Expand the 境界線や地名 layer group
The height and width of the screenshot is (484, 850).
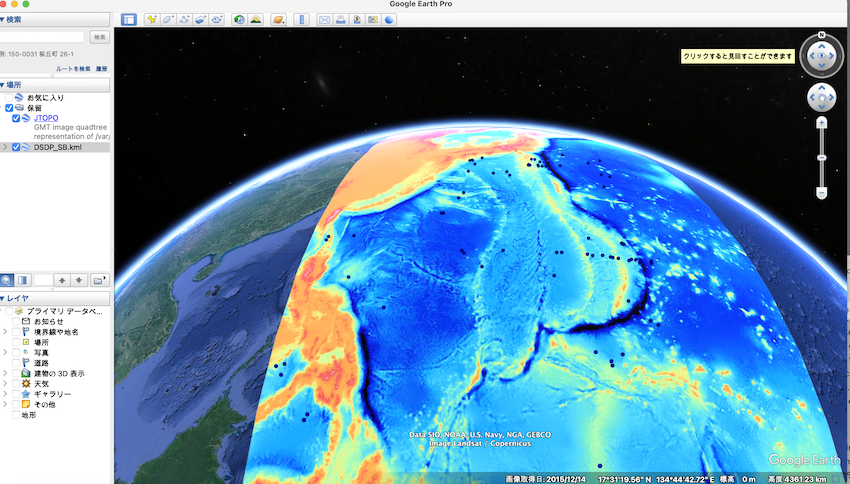pos(5,332)
